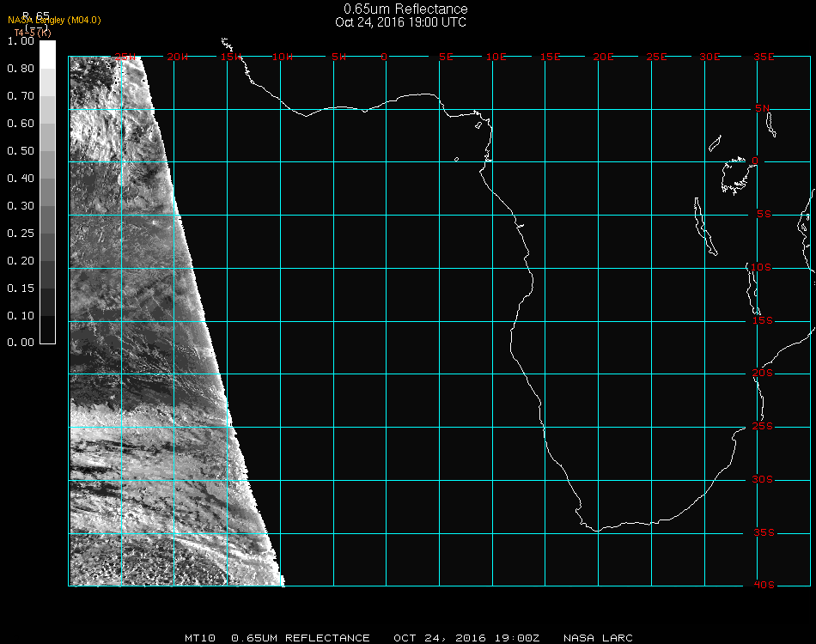
Task: Click the 10E longitude label
Action: coord(496,57)
